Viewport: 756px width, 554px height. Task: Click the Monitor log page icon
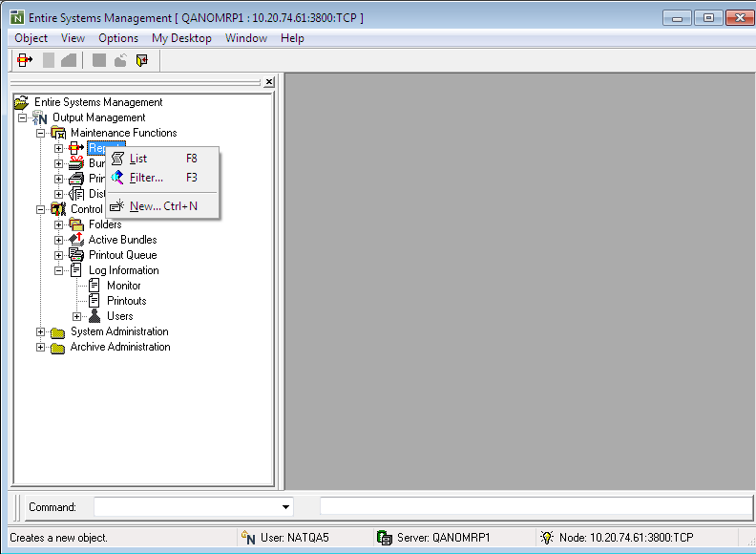coord(94,286)
